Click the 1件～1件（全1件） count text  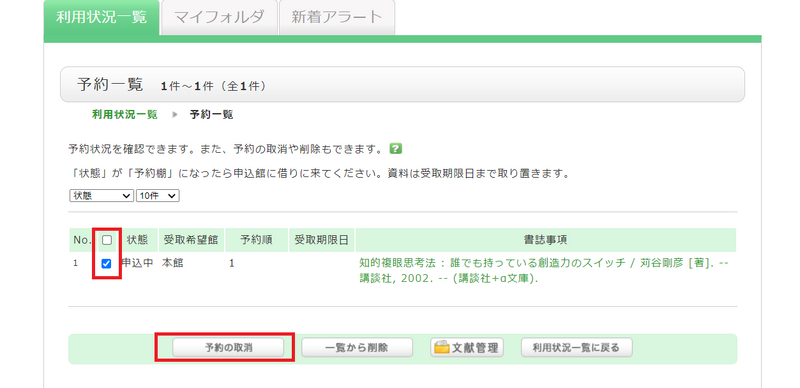coord(214,86)
